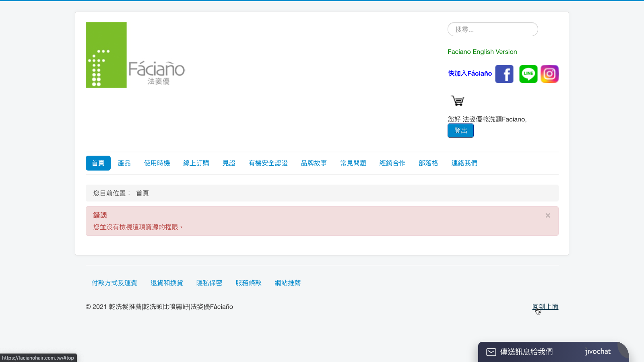
Task: Select the 首頁 navigation tab
Action: (98, 163)
